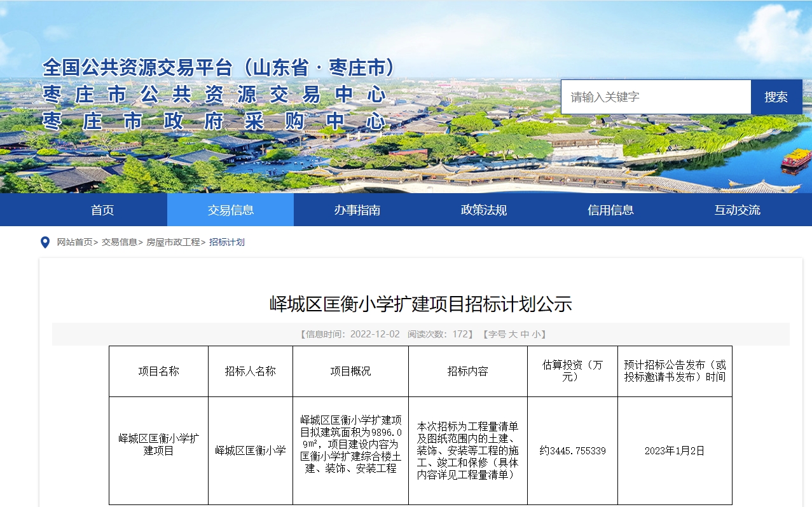Click the 预计招标公告发布 time column header
Viewport: 812px width, 507px height.
tap(675, 372)
